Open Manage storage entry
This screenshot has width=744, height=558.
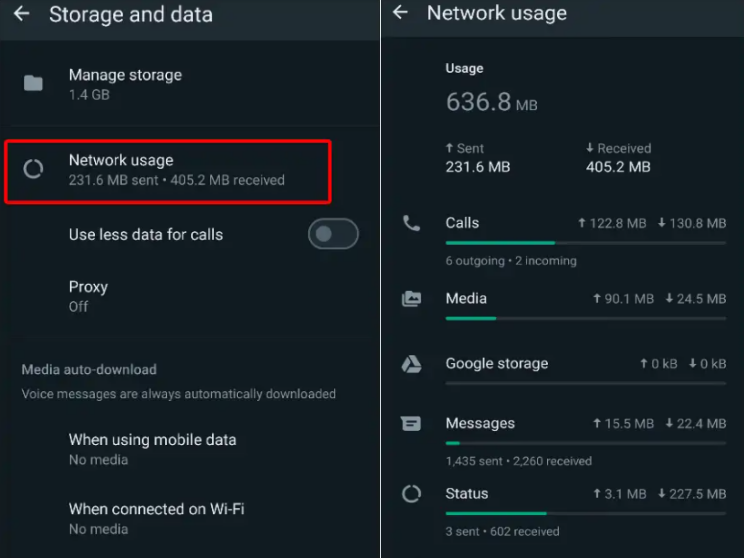click(x=125, y=83)
